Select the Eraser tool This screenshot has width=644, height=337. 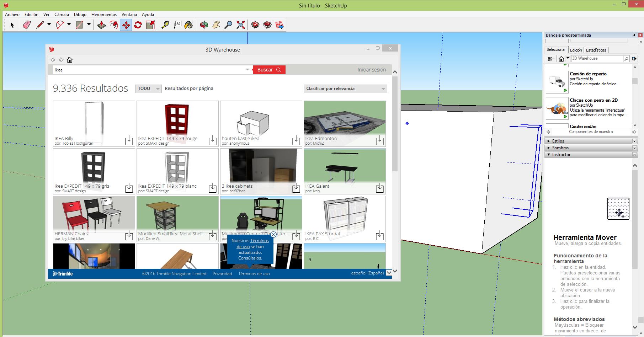27,25
